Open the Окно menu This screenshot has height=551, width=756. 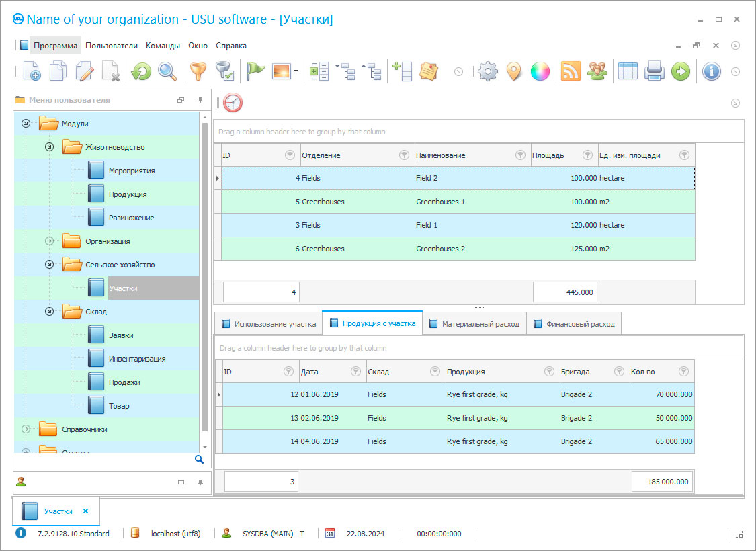(198, 45)
